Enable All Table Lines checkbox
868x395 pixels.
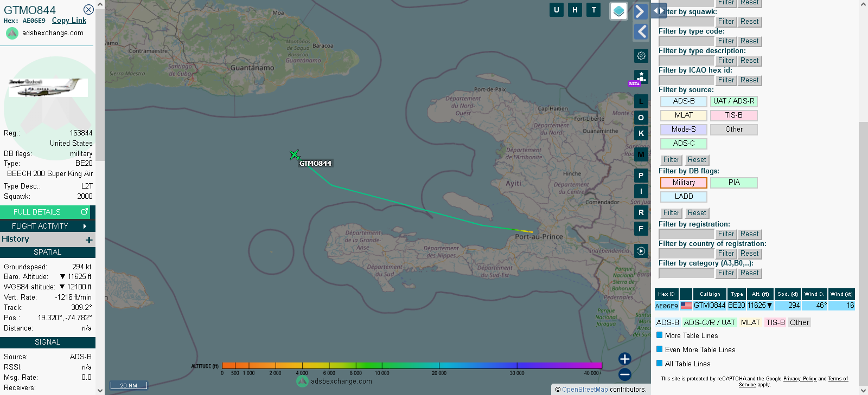[x=660, y=364]
